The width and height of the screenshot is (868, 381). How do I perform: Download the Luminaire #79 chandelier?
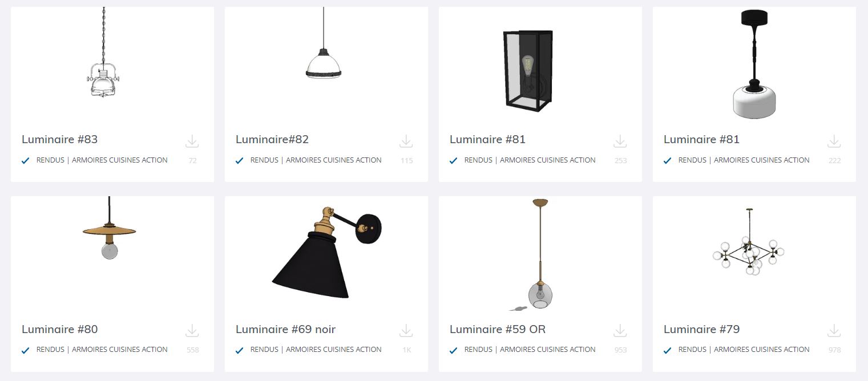click(x=834, y=330)
